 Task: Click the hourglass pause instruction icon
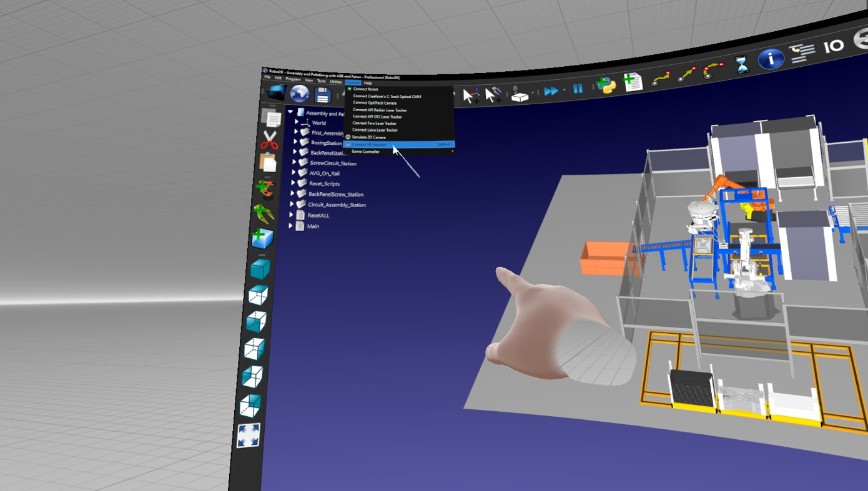(x=741, y=65)
